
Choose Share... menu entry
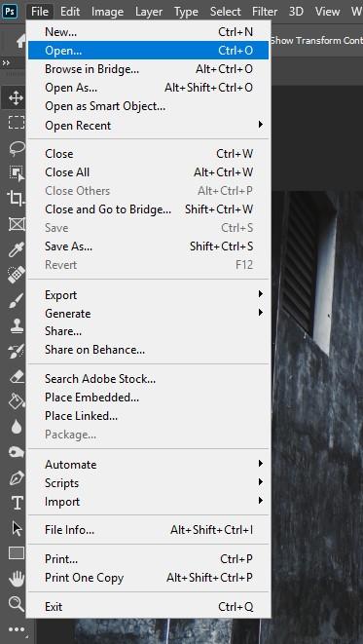click(148, 331)
